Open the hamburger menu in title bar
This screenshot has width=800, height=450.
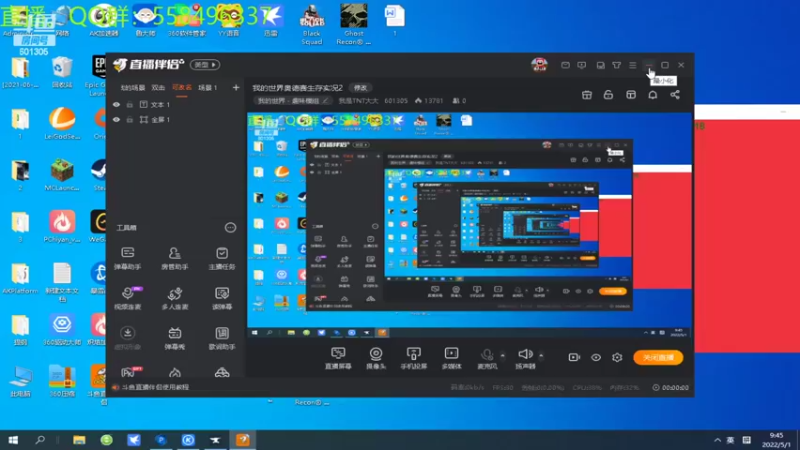[633, 65]
